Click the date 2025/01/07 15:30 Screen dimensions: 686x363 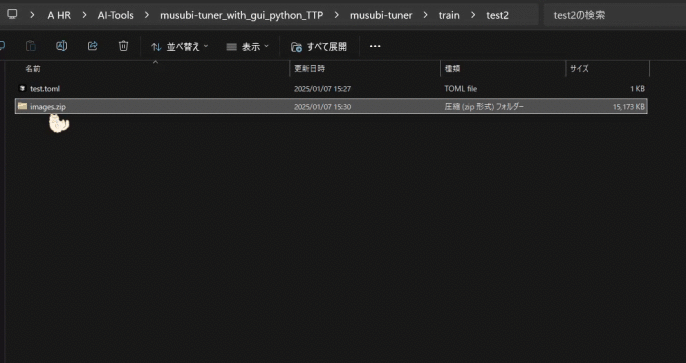point(322,107)
